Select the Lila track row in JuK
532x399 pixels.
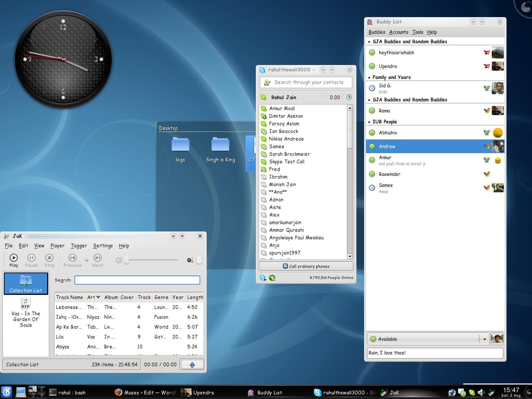tap(129, 337)
